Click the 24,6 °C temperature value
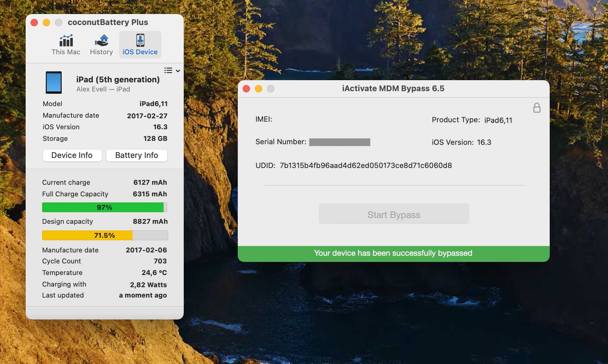Viewport: 608px width, 364px height. [x=154, y=273]
